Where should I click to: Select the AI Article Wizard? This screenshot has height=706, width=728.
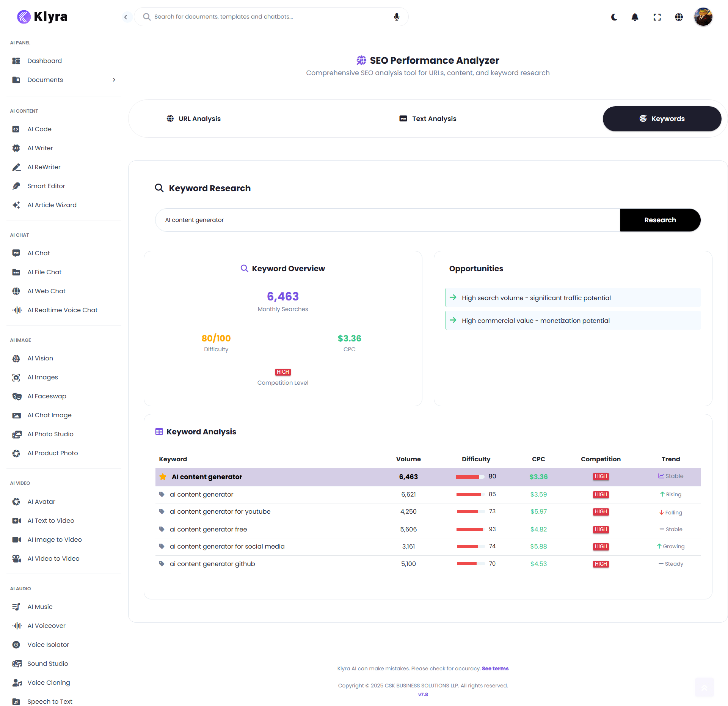click(x=52, y=205)
